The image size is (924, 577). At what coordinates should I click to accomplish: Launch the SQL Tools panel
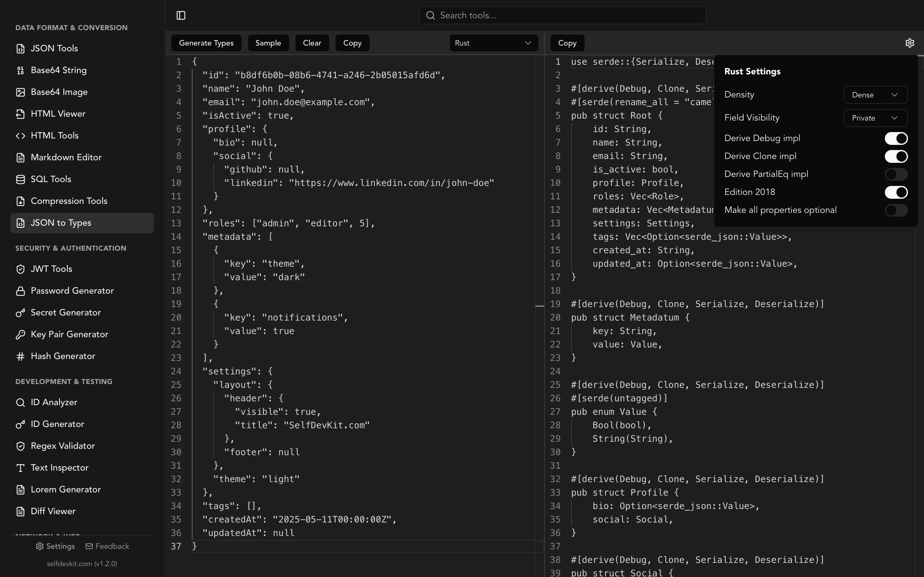point(50,179)
